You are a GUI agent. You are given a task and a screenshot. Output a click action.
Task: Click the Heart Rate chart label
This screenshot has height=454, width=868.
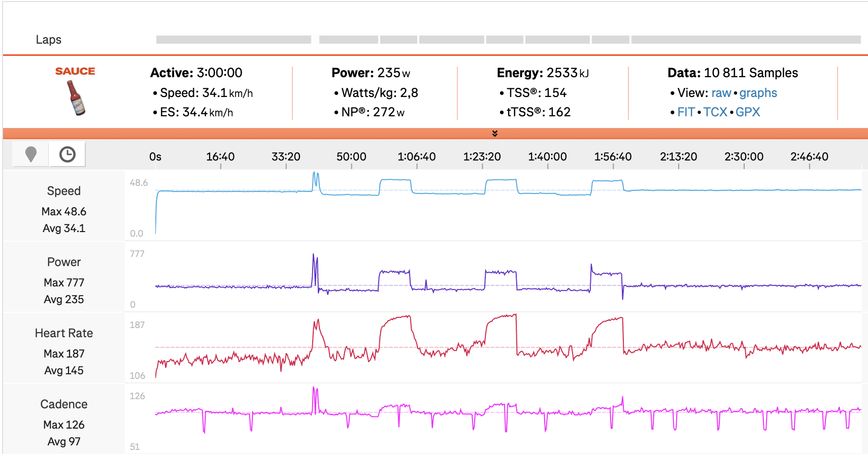64,333
